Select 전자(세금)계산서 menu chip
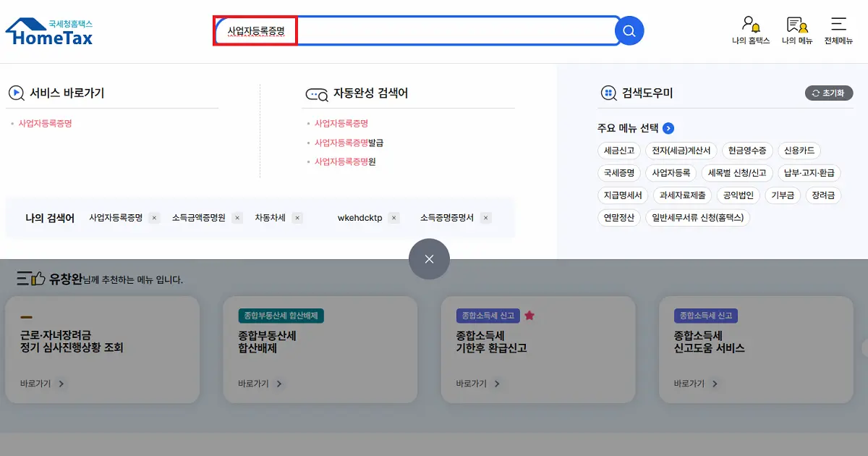868x456 pixels. pyautogui.click(x=681, y=151)
